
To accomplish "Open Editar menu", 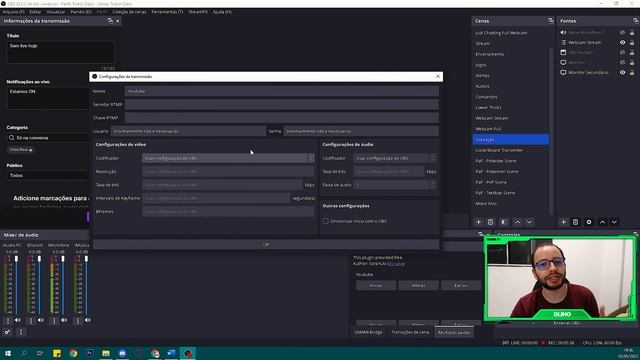I will [x=35, y=12].
